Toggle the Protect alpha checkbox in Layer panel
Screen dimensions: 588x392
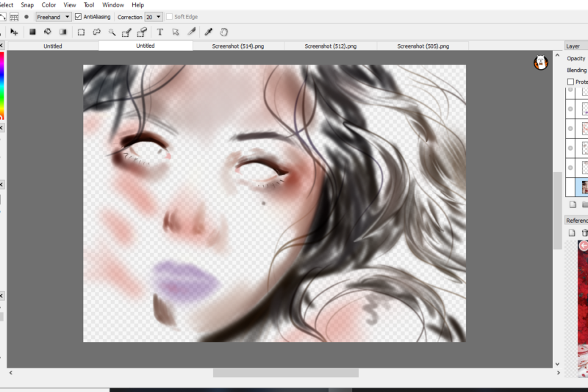[x=571, y=82]
